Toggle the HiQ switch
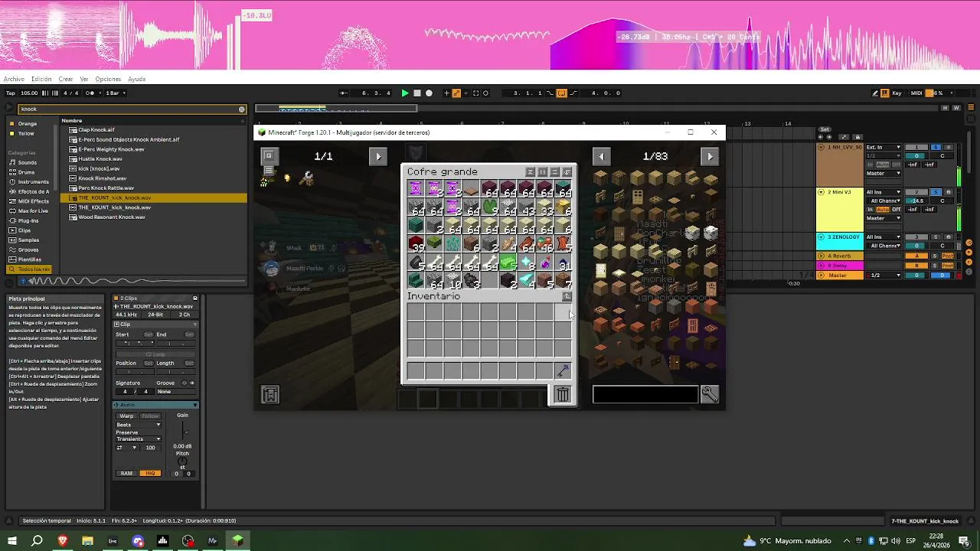This screenshot has height=551, width=980. coord(150,473)
